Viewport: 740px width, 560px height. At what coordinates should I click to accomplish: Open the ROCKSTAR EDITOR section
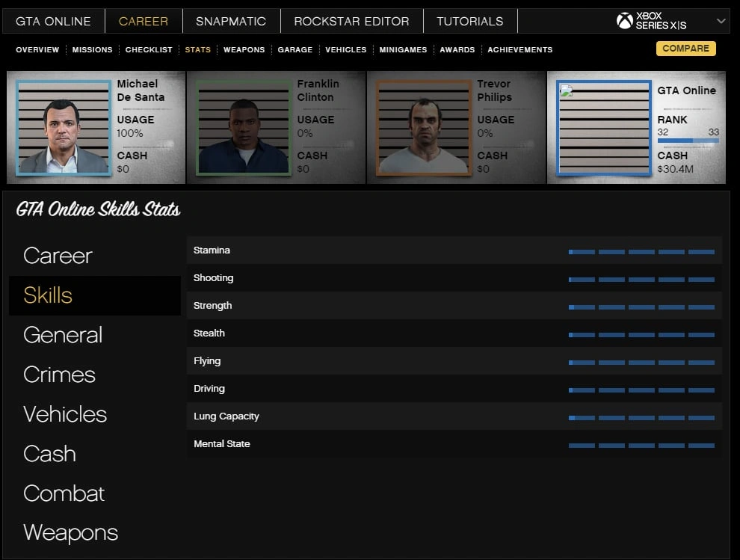pyautogui.click(x=351, y=21)
